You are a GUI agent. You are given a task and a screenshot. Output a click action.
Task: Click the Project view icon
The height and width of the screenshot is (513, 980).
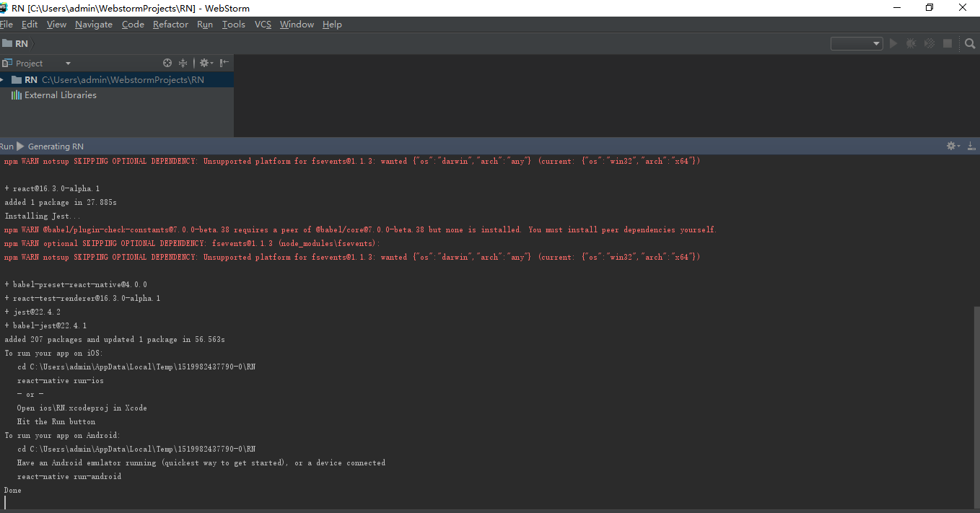tap(6, 63)
